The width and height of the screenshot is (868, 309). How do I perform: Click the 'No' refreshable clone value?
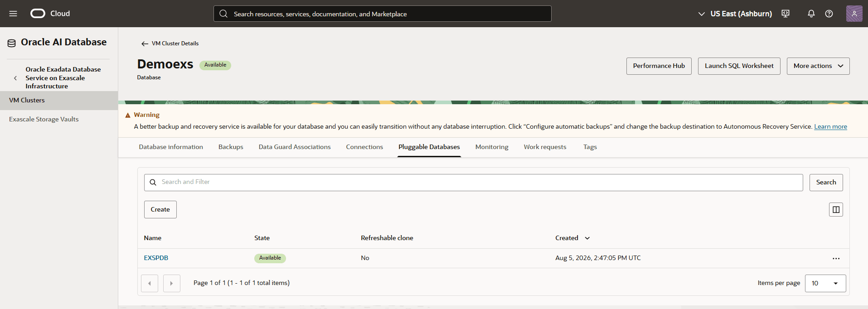pos(365,258)
